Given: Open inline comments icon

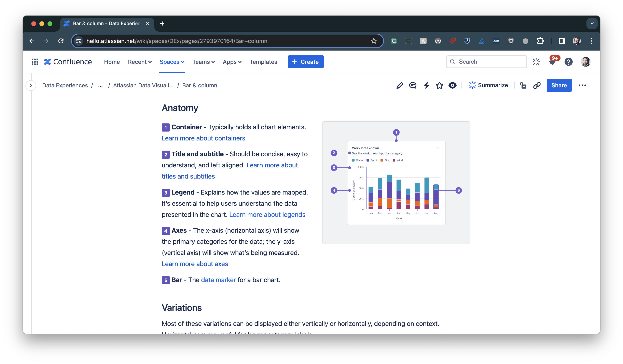Looking at the screenshot, I should (413, 86).
